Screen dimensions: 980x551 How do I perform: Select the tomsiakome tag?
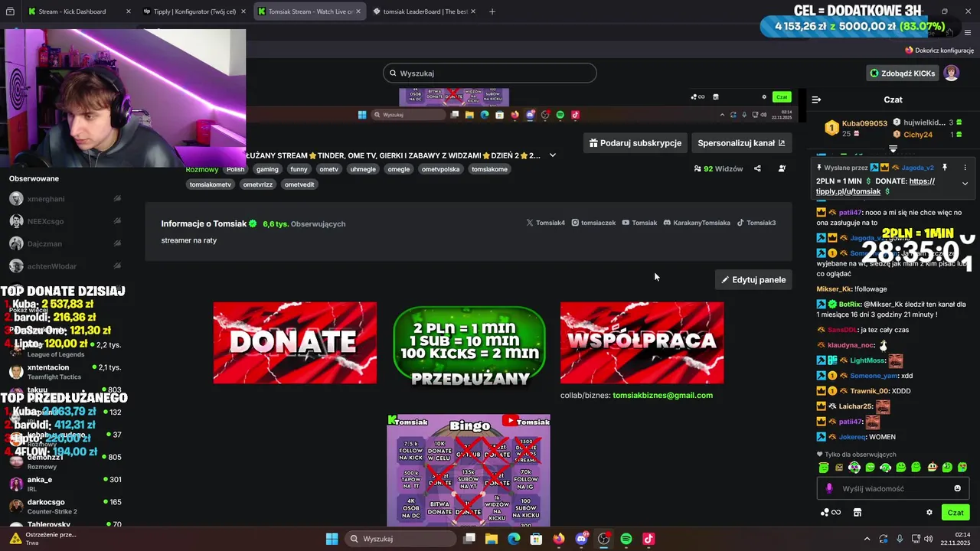(x=489, y=169)
